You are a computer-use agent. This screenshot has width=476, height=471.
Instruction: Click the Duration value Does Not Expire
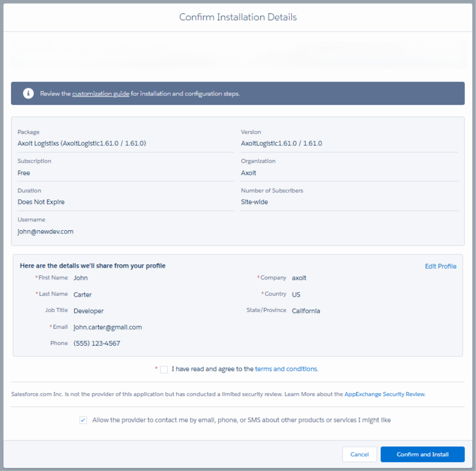pos(41,202)
